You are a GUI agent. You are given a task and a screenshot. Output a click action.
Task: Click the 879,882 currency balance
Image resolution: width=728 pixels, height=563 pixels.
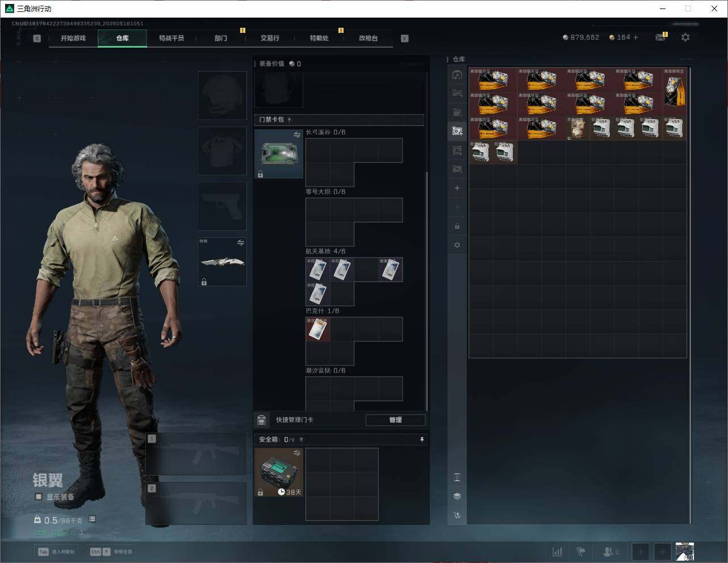coord(581,37)
